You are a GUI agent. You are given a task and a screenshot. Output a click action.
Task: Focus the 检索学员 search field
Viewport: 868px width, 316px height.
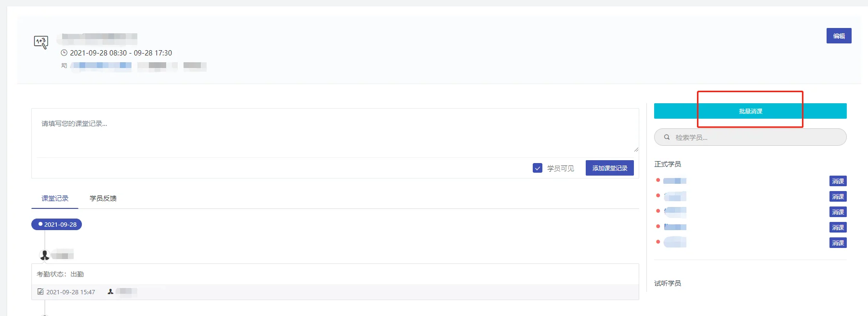(x=750, y=137)
